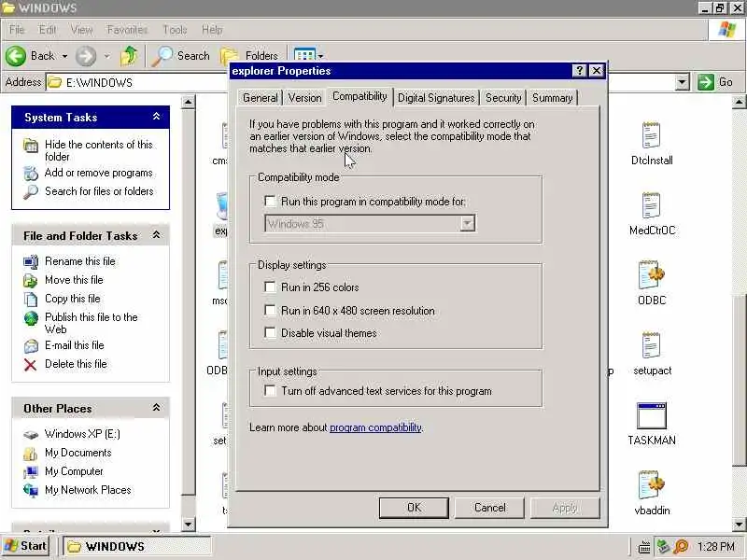Screen dimensions: 747x560
Task: Click the Hide the contents of this folder icon
Action: click(31, 146)
